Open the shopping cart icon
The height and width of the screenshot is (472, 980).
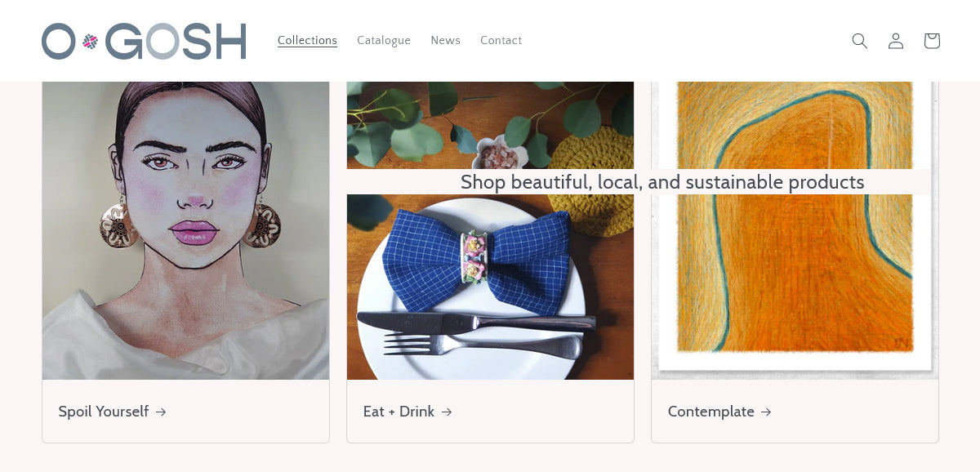(931, 40)
